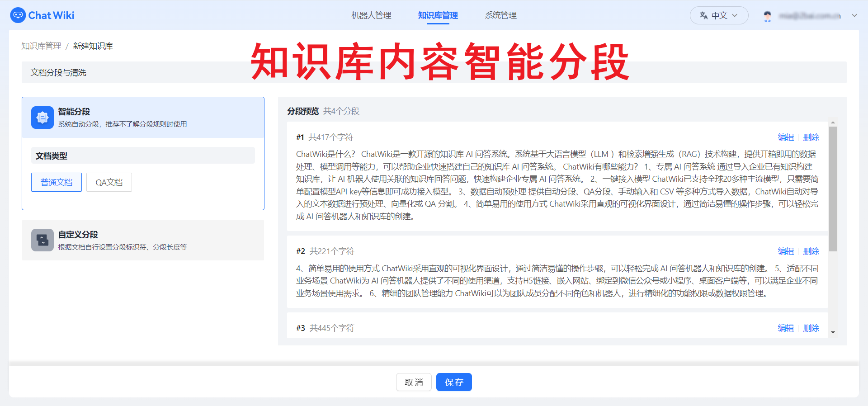
Task: Choose 普通文档 document type
Action: [57, 182]
